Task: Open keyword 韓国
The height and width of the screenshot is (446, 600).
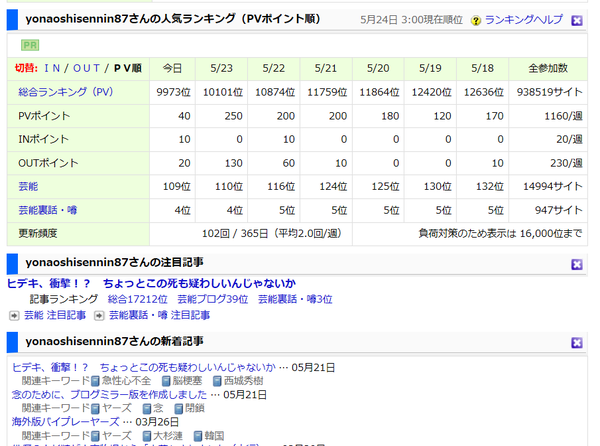Action: 214,436
